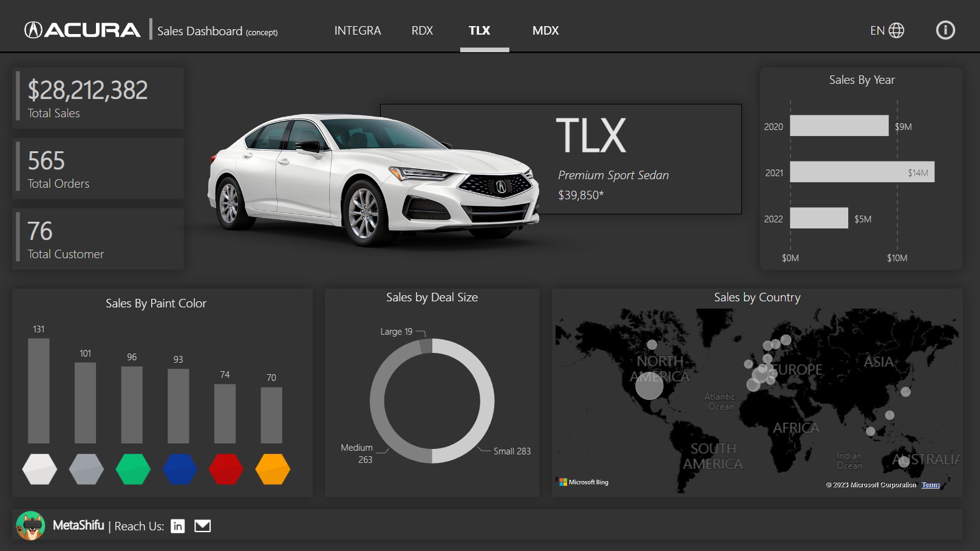Viewport: 980px width, 551px height.
Task: Open the INTEGRA dashboard tab
Action: (358, 30)
